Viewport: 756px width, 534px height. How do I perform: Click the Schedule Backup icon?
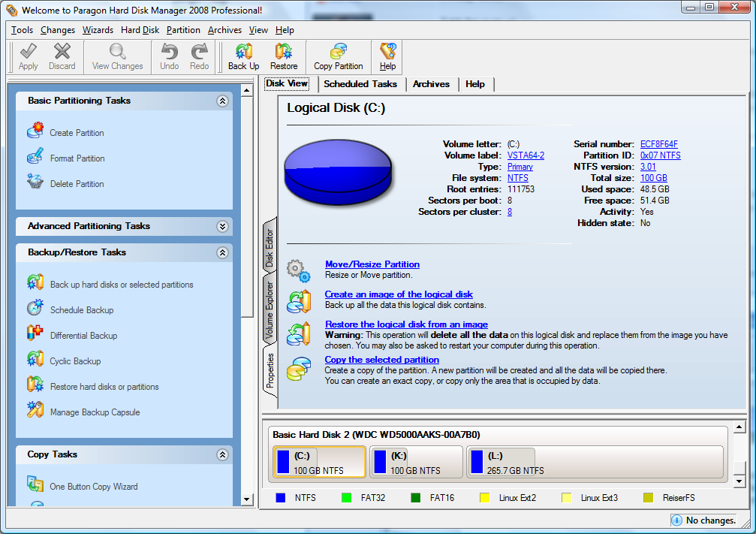[35, 309]
